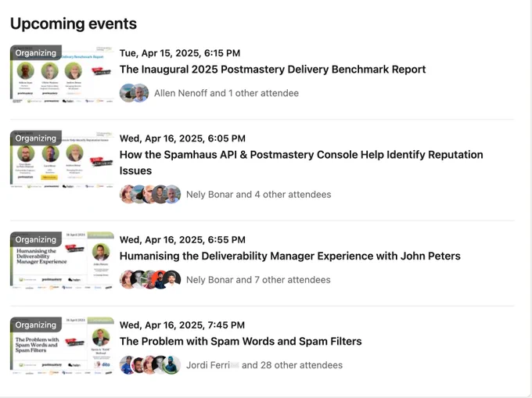
Task: View 'Nely Bonar and 7 other attendees' list
Action: [x=258, y=280]
